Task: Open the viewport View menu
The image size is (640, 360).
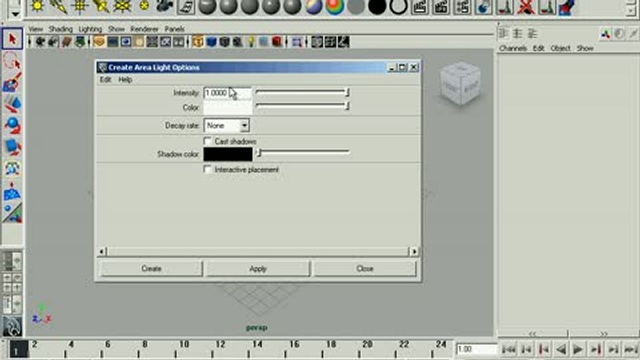Action: click(36, 29)
